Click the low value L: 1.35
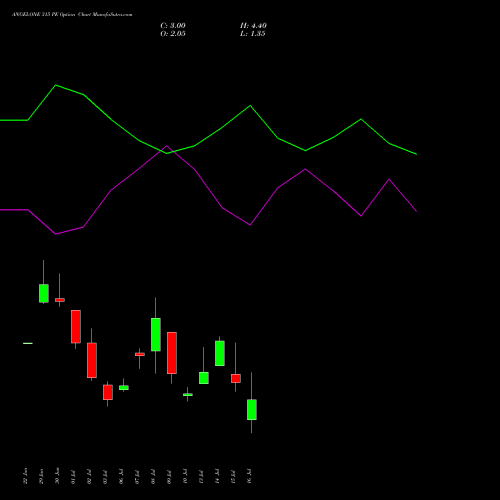The height and width of the screenshot is (500, 500). click(x=252, y=34)
